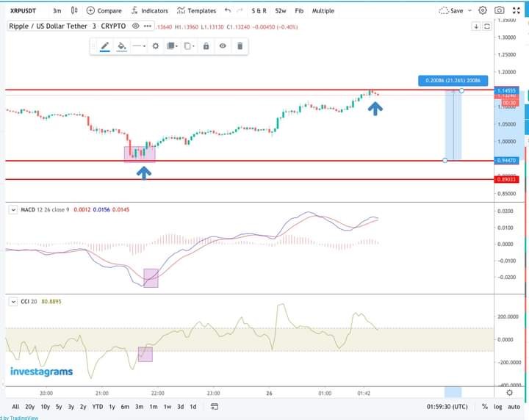Collapse the CCI indicator legend
This screenshot has height=420, width=529.
(x=12, y=301)
